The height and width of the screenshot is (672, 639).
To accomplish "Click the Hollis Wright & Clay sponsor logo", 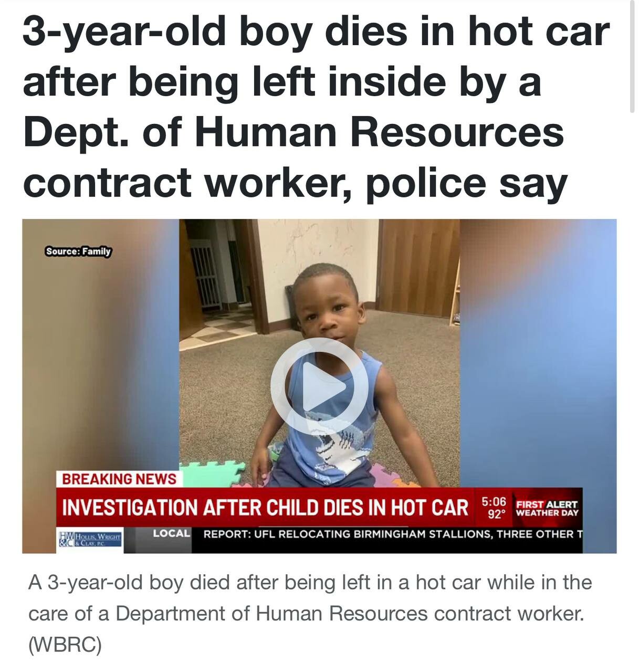I will pyautogui.click(x=91, y=540).
